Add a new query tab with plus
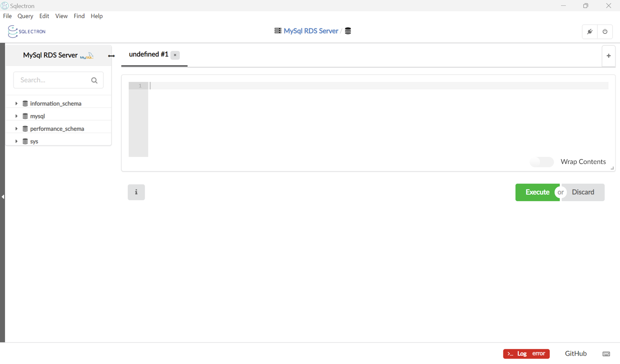Image resolution: width=620 pixels, height=364 pixels. pos(608,56)
